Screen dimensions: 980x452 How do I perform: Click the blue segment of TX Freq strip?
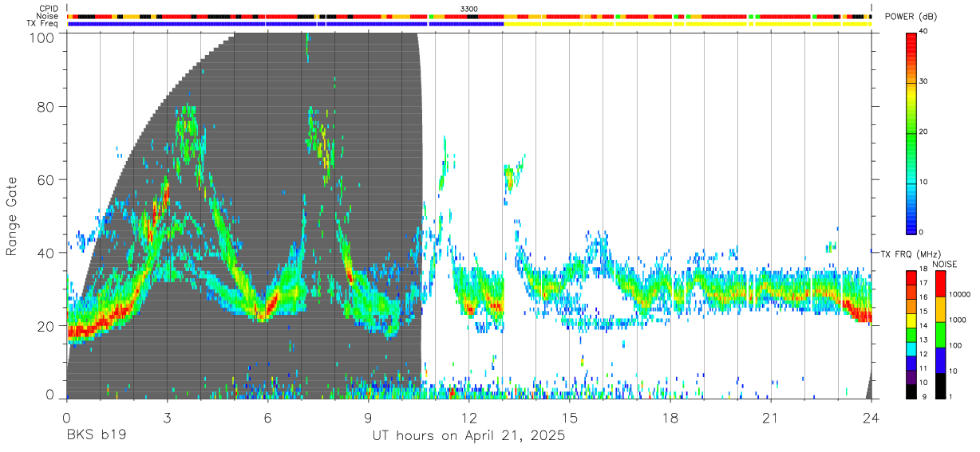(286, 24)
